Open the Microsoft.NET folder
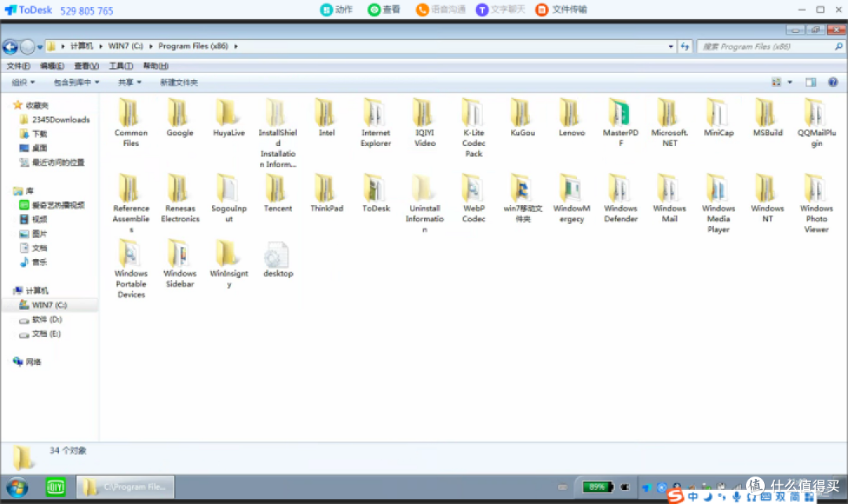 click(670, 122)
